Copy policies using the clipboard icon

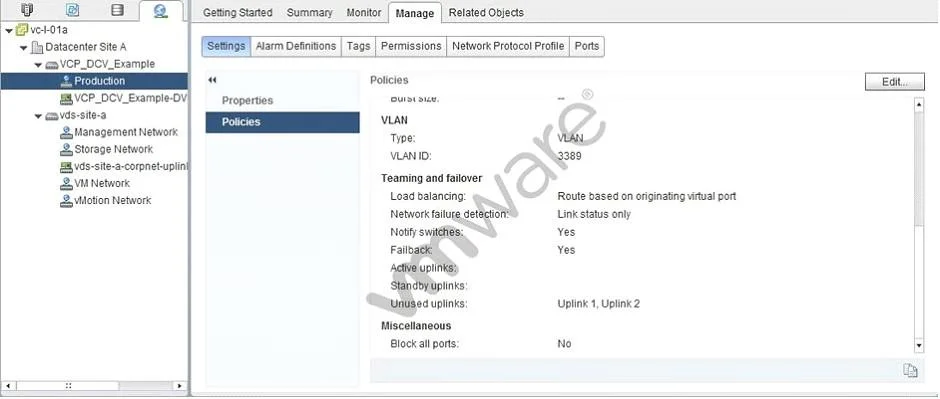click(910, 371)
